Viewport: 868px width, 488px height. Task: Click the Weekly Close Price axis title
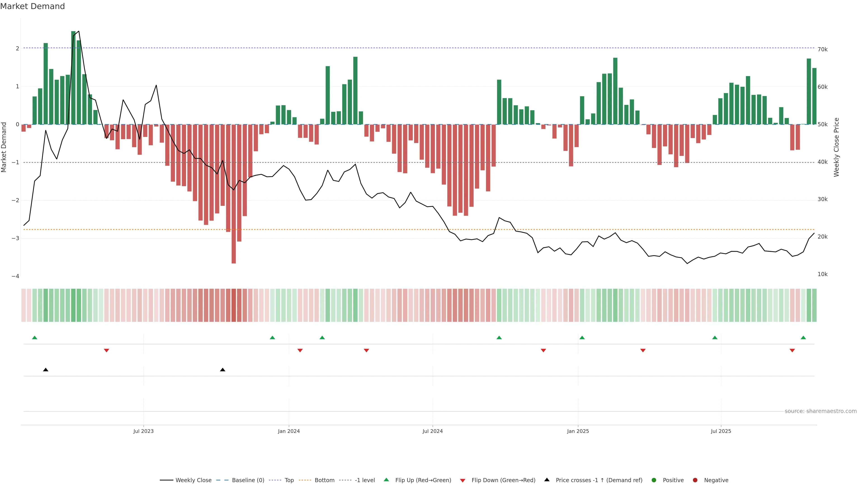pos(836,147)
